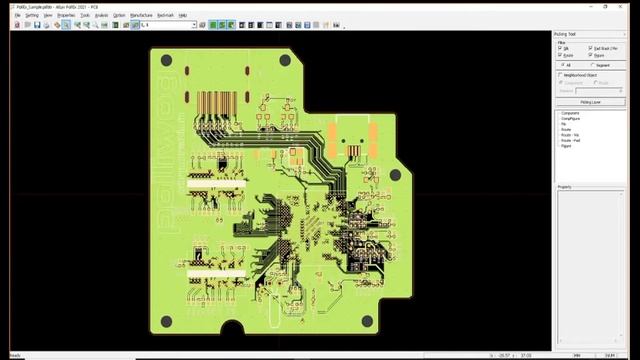Select Route in the picking tree
640x360 pixels.
566,129
